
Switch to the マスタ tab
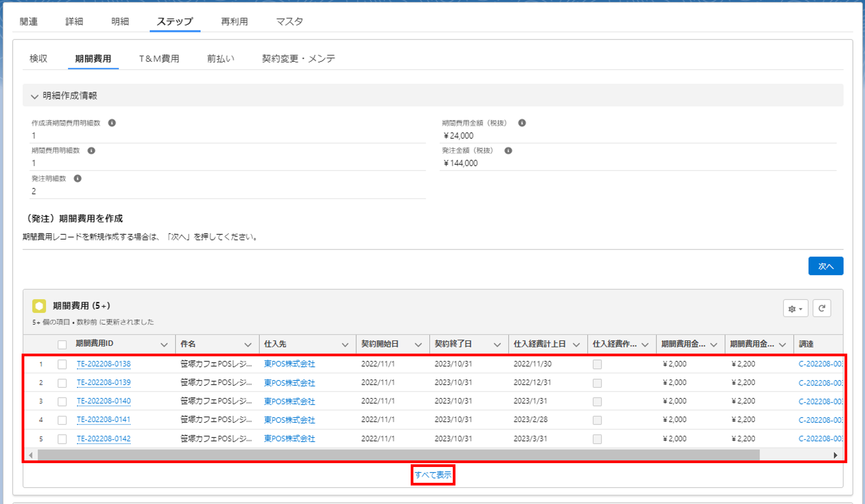(289, 22)
